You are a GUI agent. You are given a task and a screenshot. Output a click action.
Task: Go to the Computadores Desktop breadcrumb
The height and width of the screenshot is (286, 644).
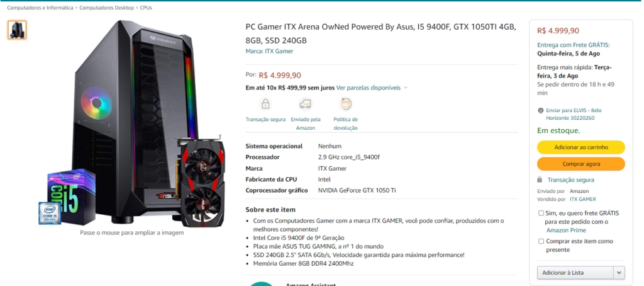(x=107, y=8)
